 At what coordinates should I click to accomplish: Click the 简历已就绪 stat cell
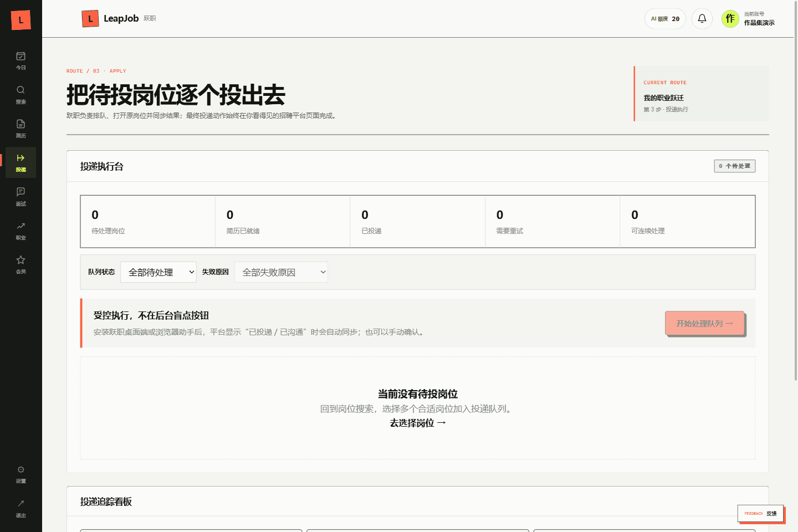[x=283, y=222]
